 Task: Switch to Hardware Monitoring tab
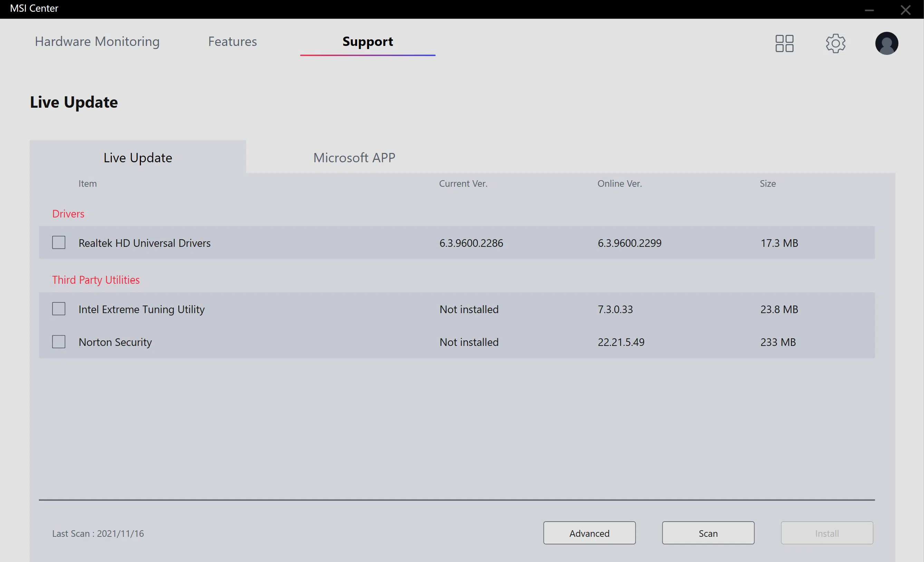click(97, 41)
